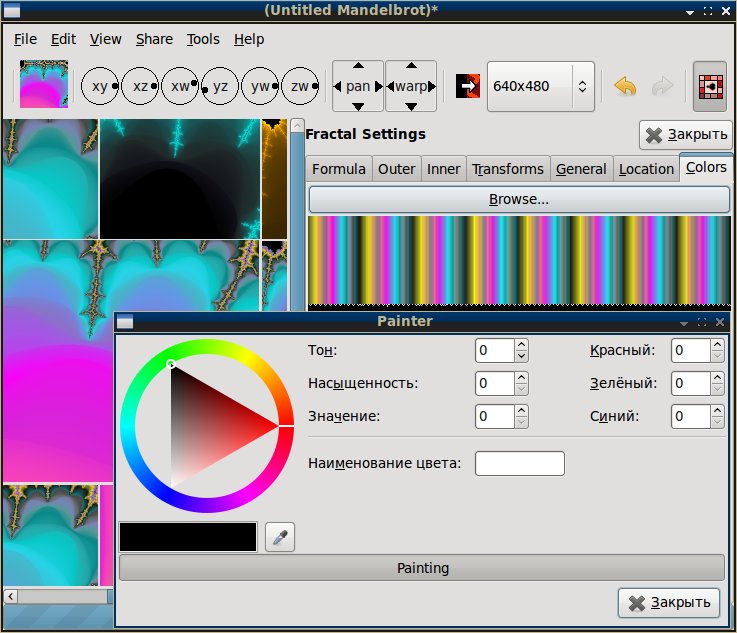This screenshot has height=633, width=737.
Task: Increase the Зелёный spinner value
Action: tap(717, 378)
